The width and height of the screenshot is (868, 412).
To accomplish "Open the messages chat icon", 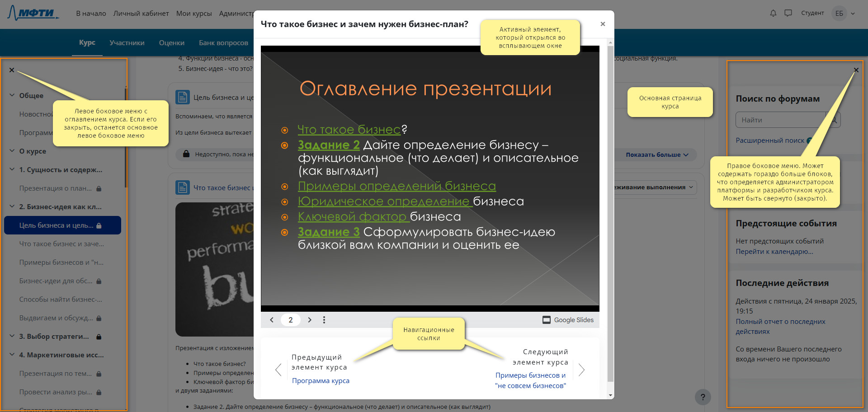I will (x=788, y=13).
